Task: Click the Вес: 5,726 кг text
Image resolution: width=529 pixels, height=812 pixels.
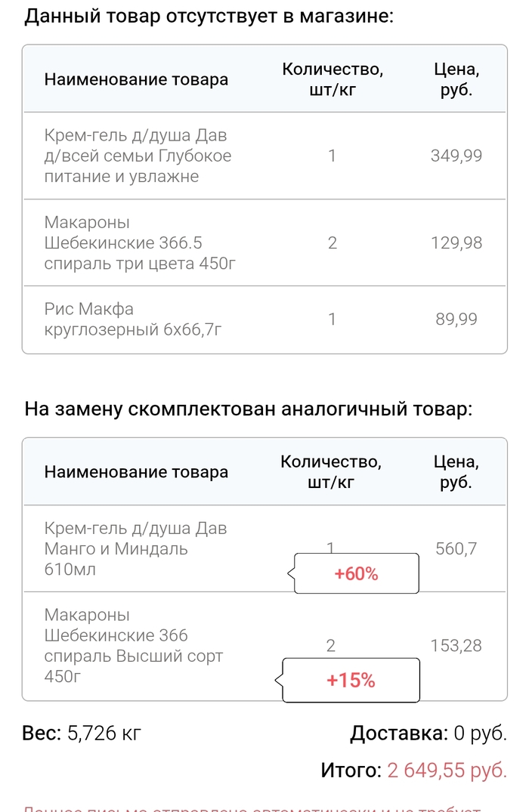Action: [82, 733]
